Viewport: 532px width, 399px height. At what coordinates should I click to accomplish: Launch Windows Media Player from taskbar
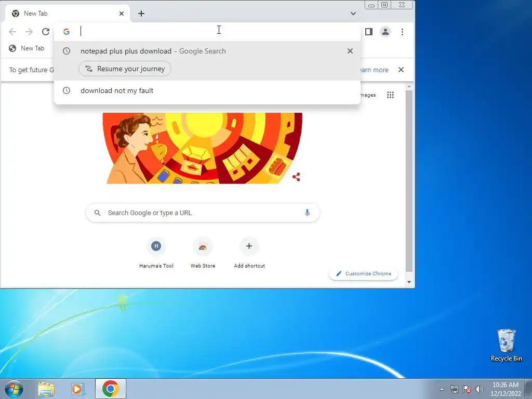pyautogui.click(x=78, y=389)
